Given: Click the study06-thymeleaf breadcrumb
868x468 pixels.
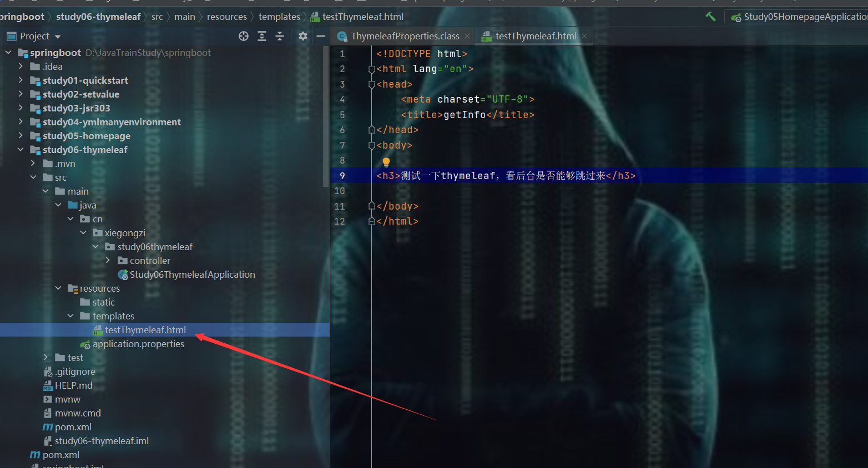Looking at the screenshot, I should [98, 17].
